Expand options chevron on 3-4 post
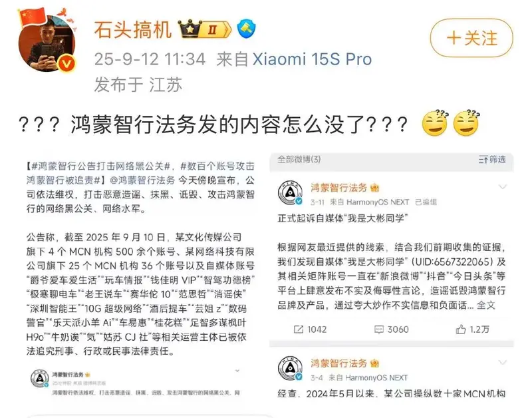The height and width of the screenshot is (418, 532). pyautogui.click(x=503, y=362)
